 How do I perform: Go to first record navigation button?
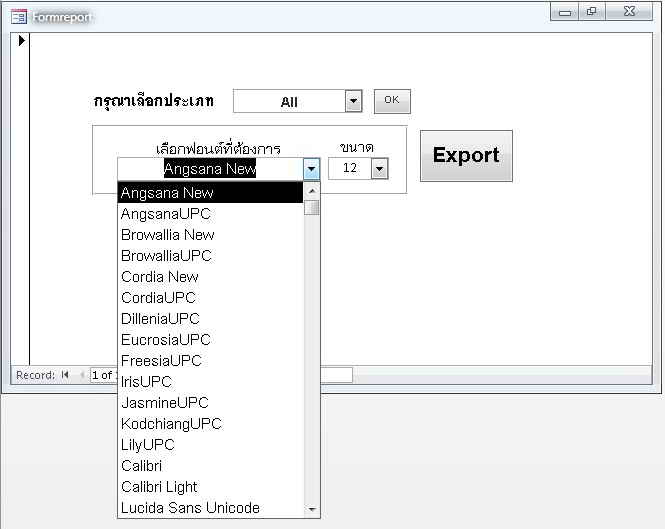tap(65, 375)
